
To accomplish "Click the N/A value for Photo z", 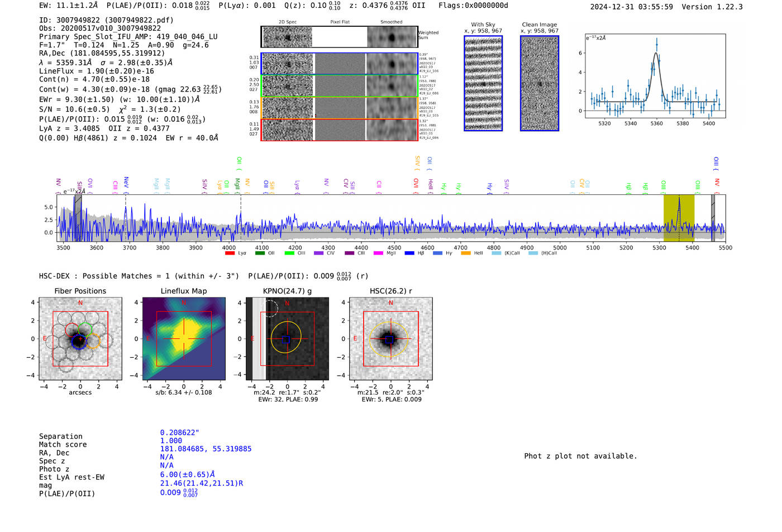I will [166, 466].
